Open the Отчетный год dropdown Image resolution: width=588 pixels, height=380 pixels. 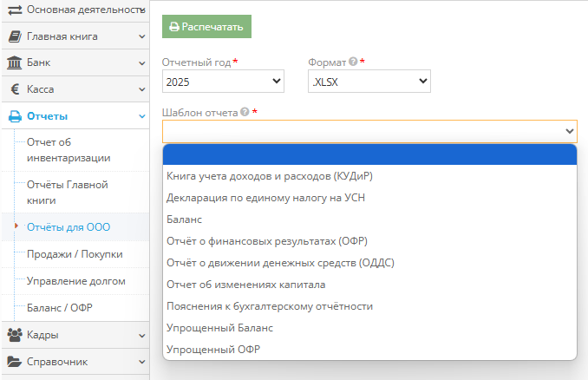tap(223, 82)
